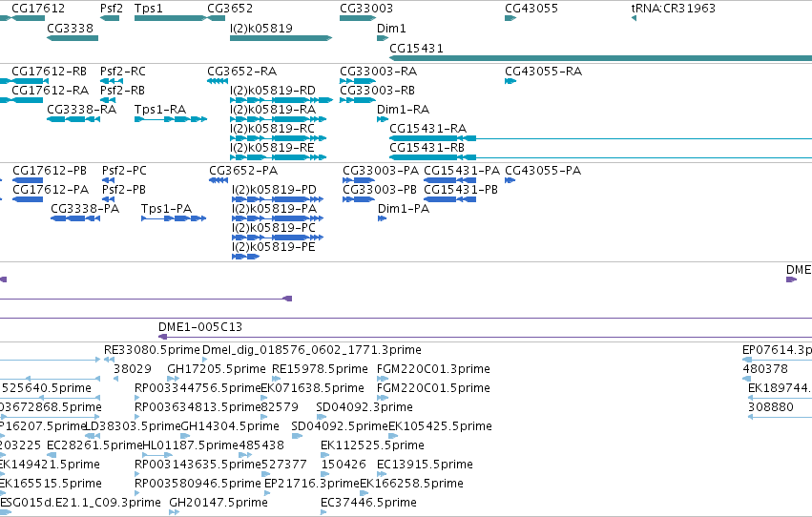Select the Tps1-PA protein feature
The image size is (812, 517).
(174, 218)
